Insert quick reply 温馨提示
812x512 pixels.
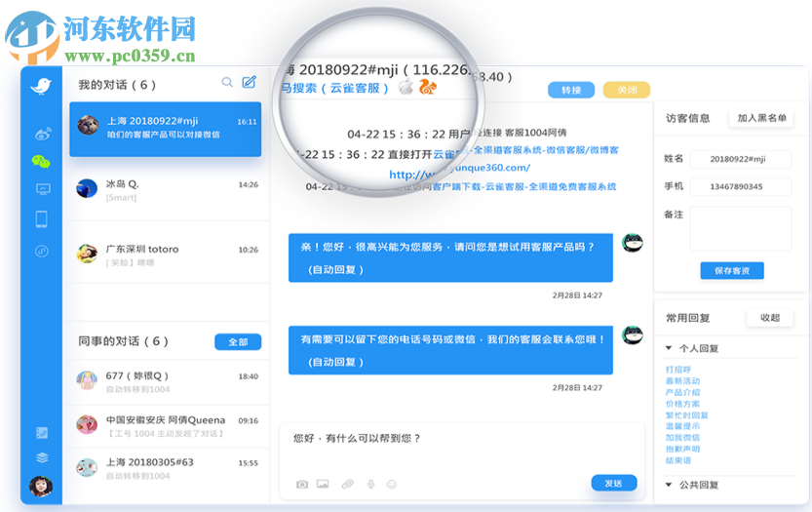682,426
